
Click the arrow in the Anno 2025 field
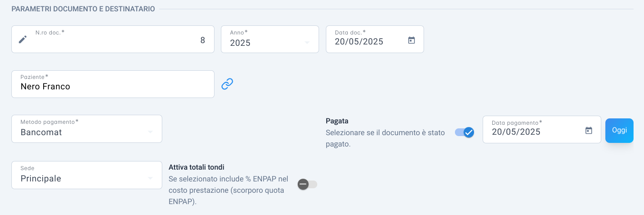point(307,43)
